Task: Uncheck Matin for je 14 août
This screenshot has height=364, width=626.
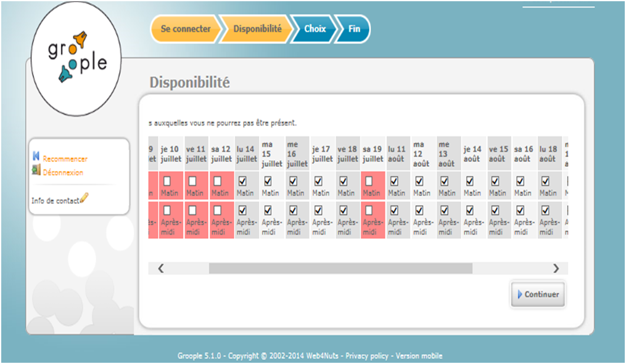Action: click(470, 181)
